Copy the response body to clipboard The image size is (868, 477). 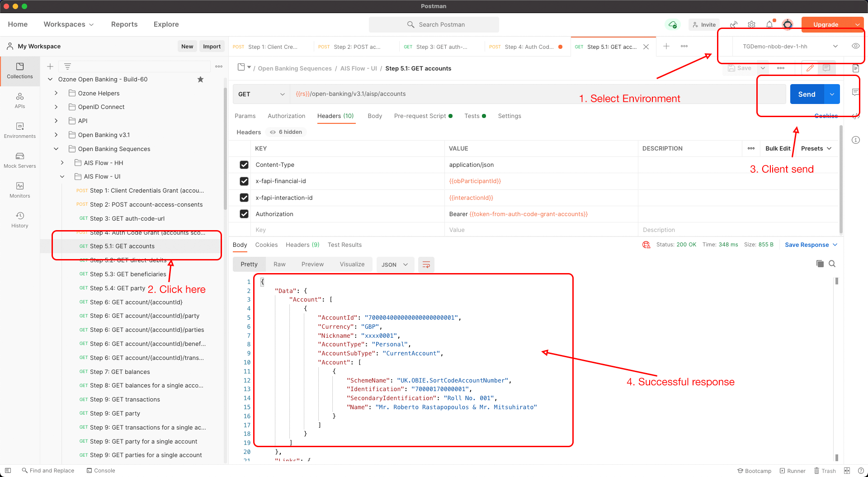coord(820,264)
